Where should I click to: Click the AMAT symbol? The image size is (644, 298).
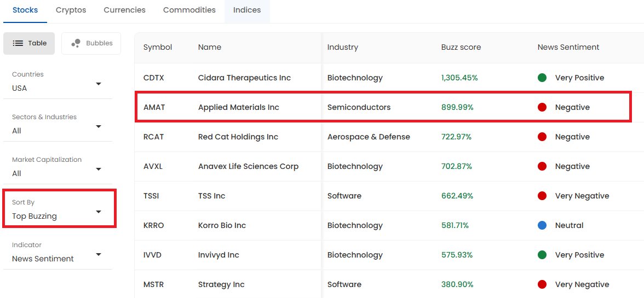(x=154, y=107)
